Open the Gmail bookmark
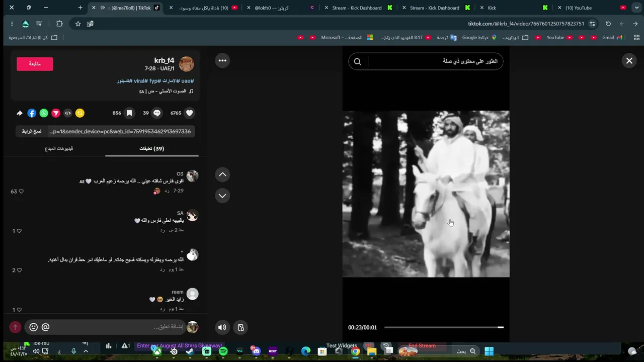 click(612, 38)
